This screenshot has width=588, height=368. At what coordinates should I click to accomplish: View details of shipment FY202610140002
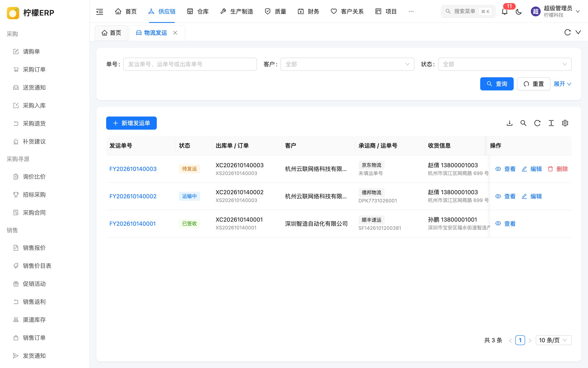505,196
